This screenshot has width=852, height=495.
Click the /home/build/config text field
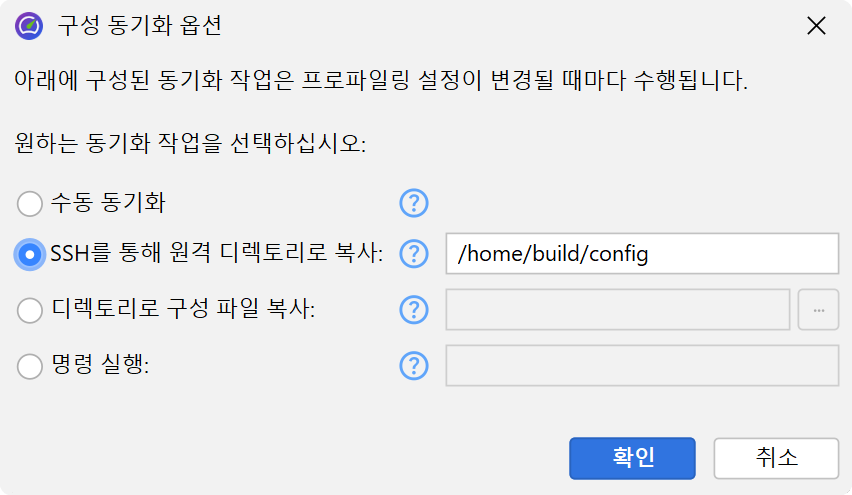(641, 254)
